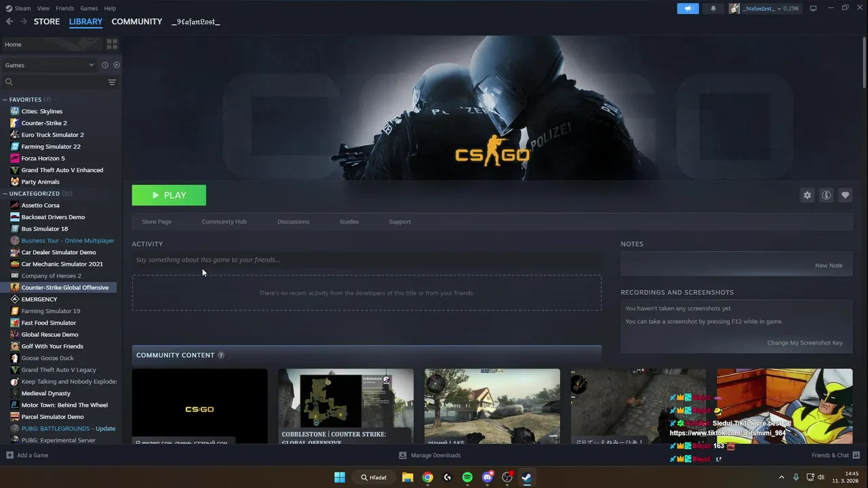Select Counter-Strike 2 in library
The height and width of the screenshot is (488, 868).
[44, 123]
